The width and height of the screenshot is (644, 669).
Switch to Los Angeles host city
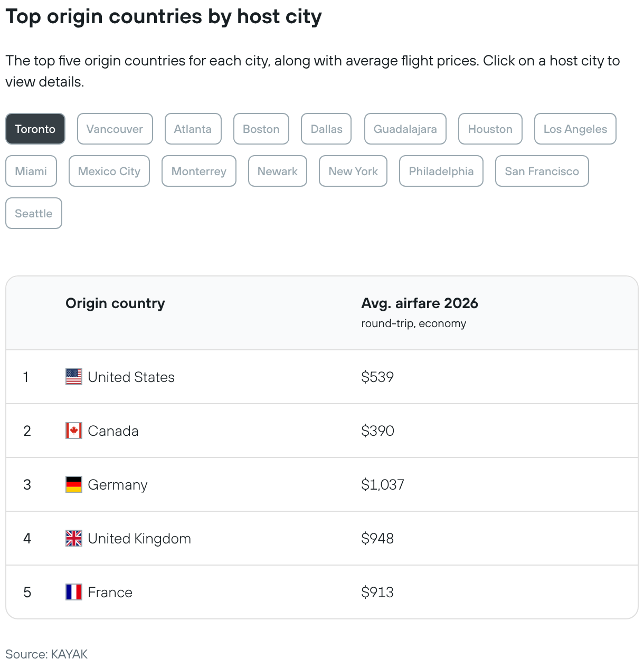tap(575, 129)
